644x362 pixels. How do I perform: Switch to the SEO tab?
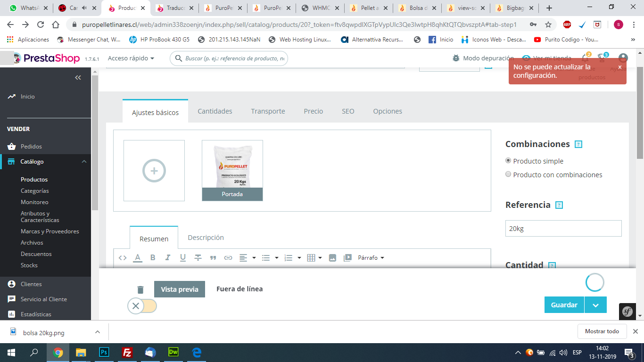[x=348, y=111]
